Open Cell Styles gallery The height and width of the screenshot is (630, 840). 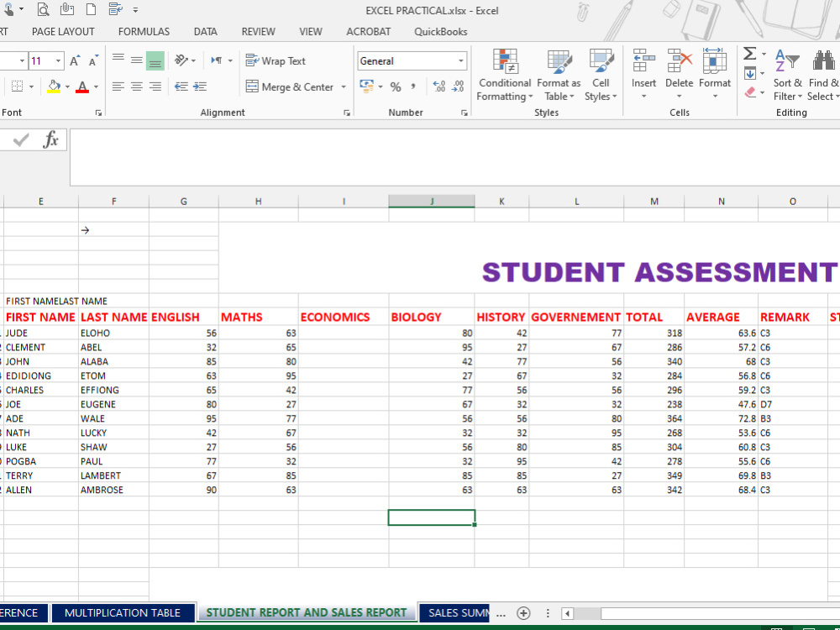coord(601,75)
